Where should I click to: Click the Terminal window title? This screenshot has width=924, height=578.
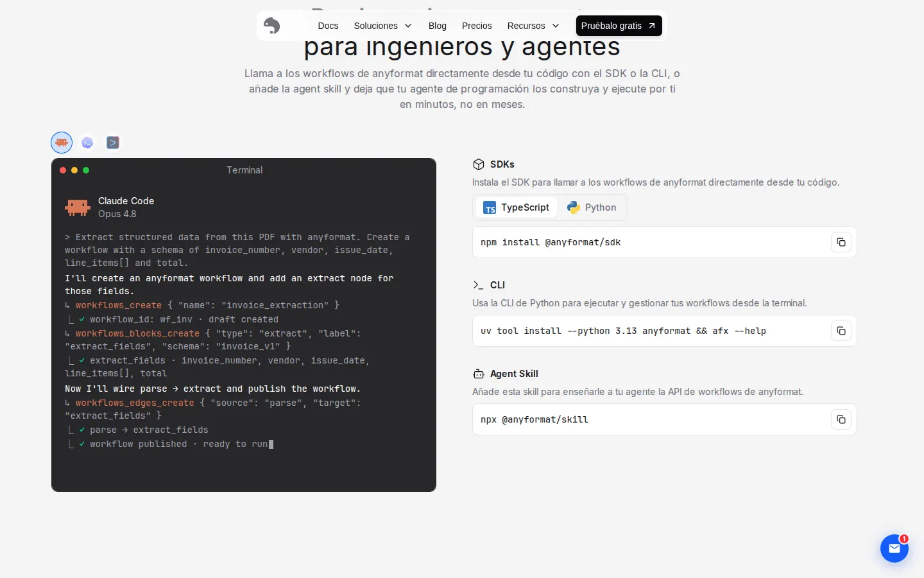tap(244, 170)
